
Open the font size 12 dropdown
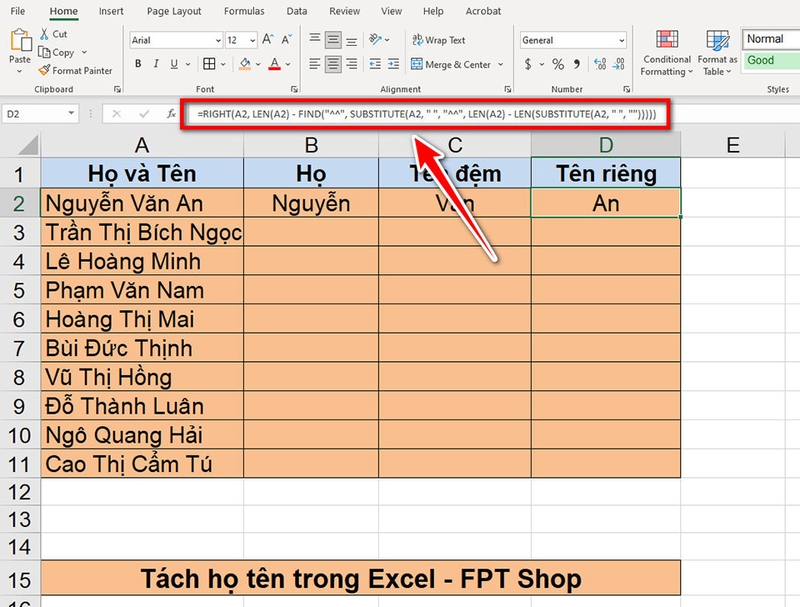(253, 40)
